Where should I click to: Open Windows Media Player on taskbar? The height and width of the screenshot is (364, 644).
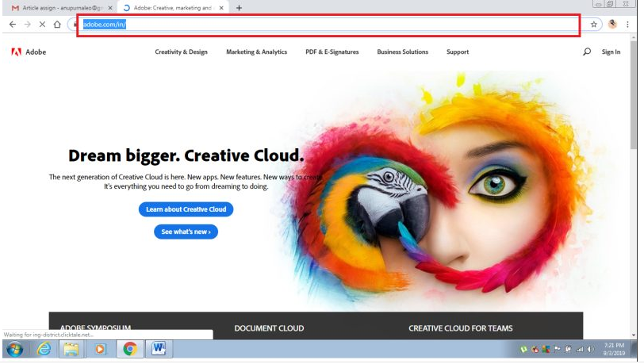pos(99,350)
